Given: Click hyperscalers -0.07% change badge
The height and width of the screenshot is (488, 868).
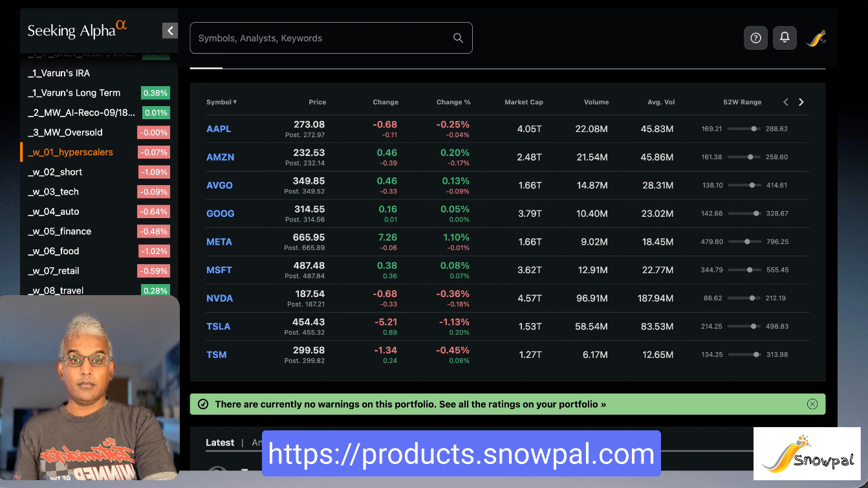Looking at the screenshot, I should pyautogui.click(x=153, y=152).
